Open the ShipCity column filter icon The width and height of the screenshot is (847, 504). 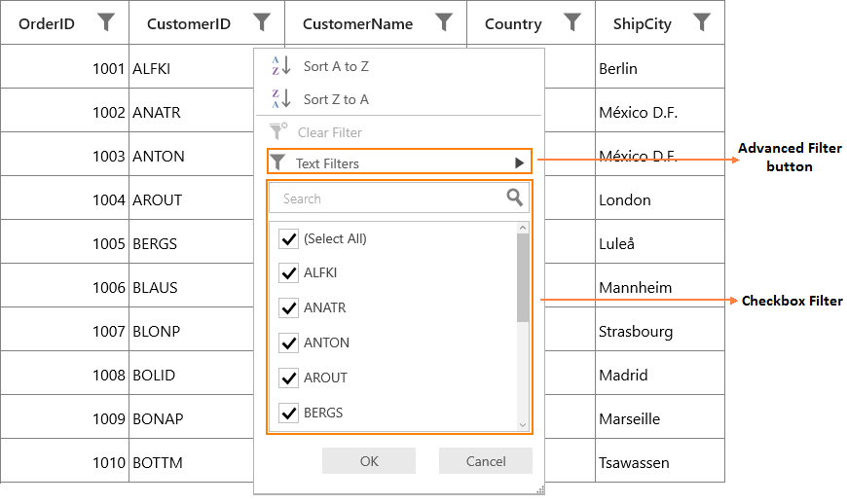[701, 22]
